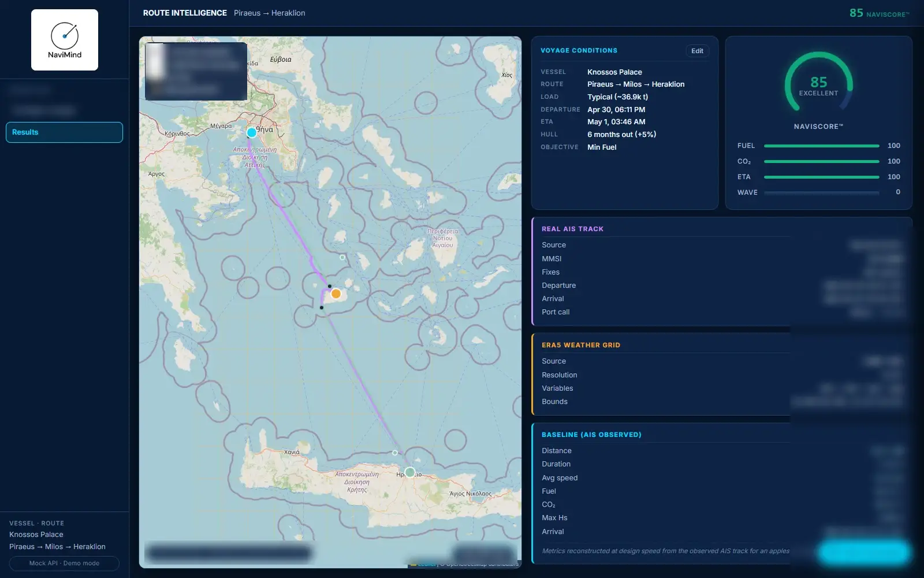Click the Resolution row label
The height and width of the screenshot is (578, 924).
[559, 375]
